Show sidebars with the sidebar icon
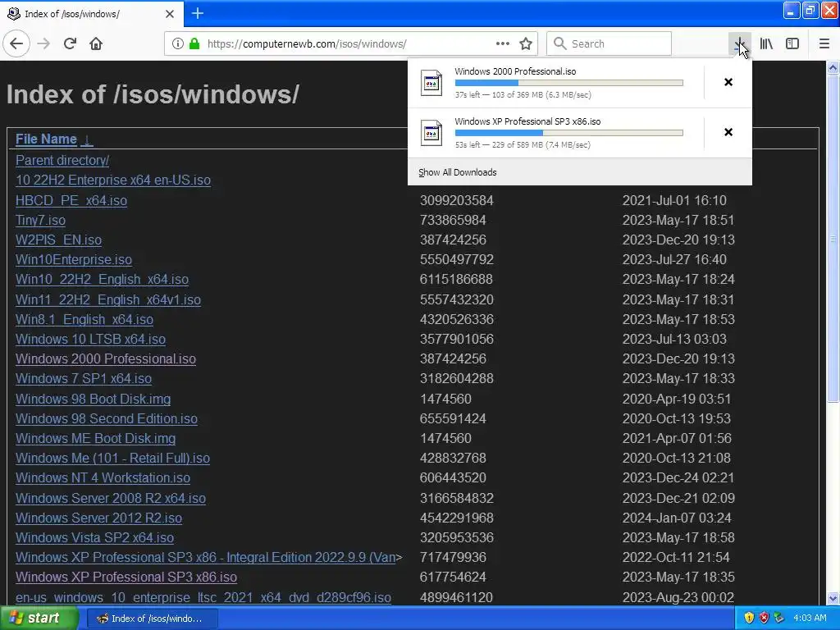The width and height of the screenshot is (840, 630). coord(792,43)
